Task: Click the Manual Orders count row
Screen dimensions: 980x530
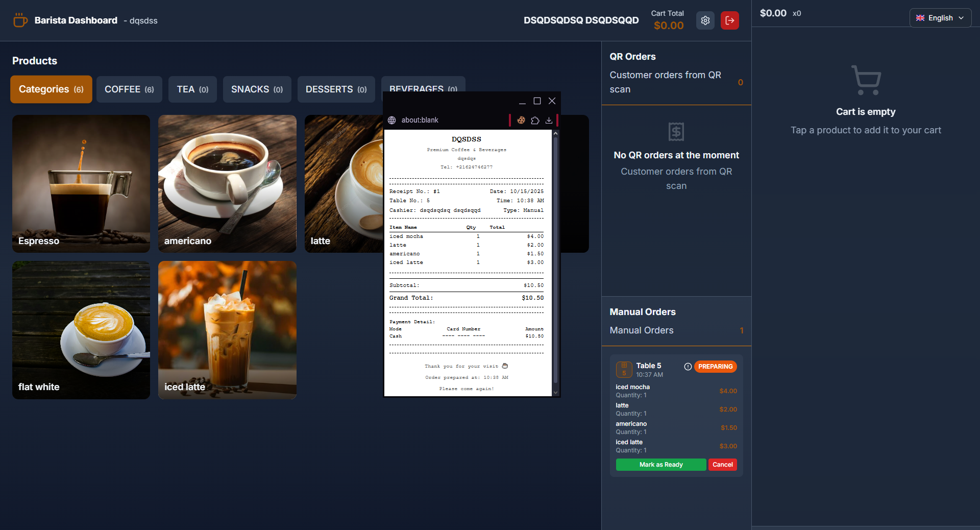Action: pyautogui.click(x=676, y=330)
